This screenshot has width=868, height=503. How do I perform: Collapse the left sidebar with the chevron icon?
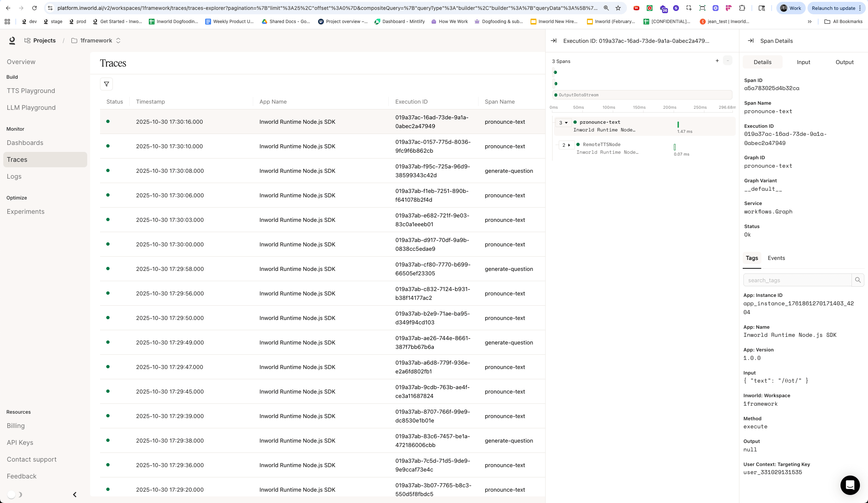click(x=75, y=494)
